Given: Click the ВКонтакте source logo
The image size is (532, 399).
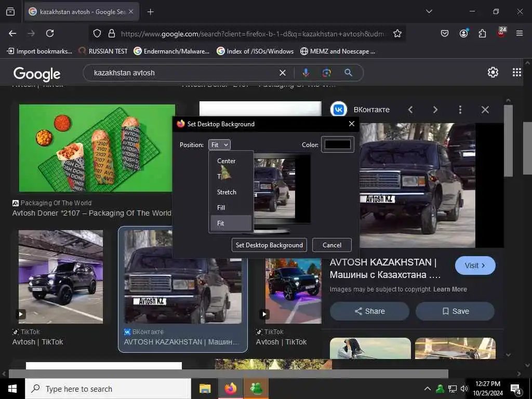Looking at the screenshot, I should pyautogui.click(x=339, y=110).
